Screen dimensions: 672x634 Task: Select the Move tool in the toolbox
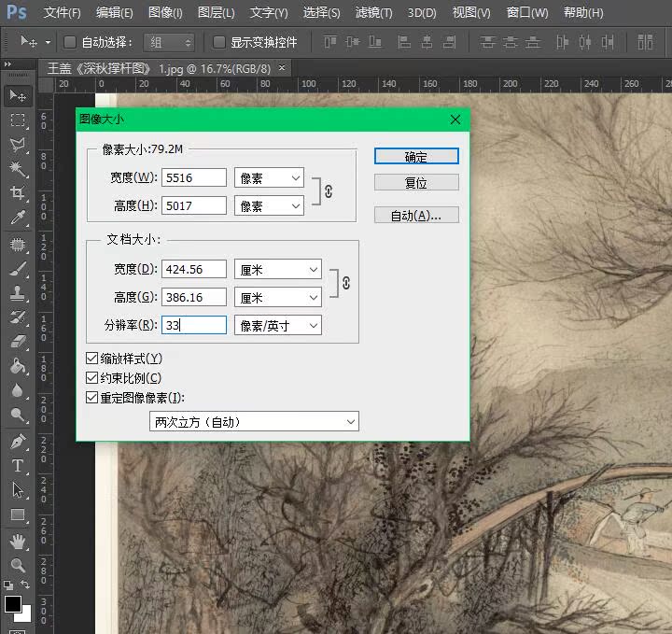18,95
